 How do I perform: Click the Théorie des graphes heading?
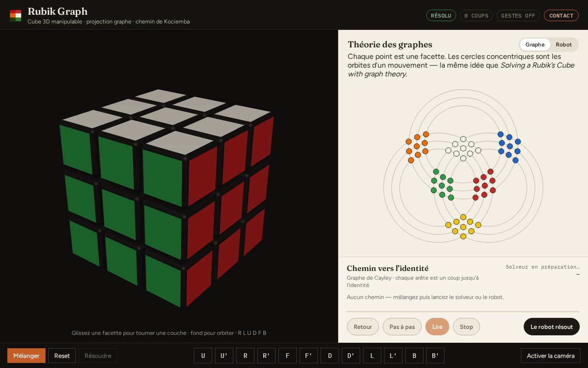[x=390, y=45]
